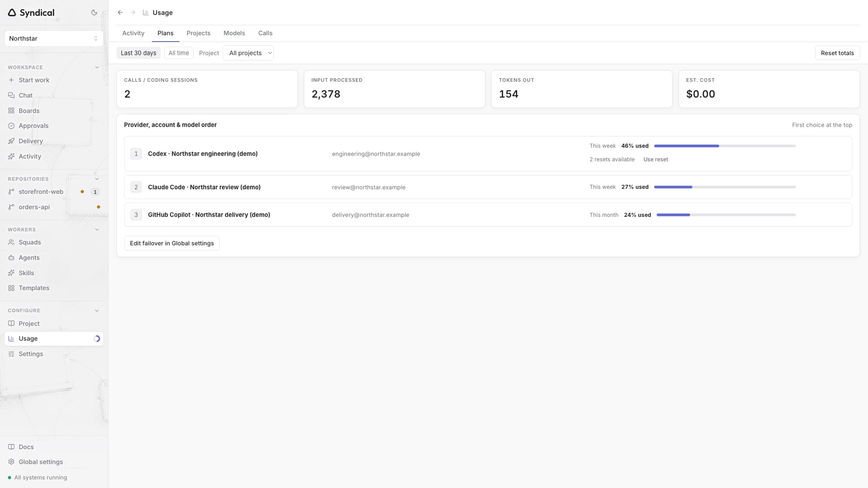
Task: Open Docs book icon
Action: click(x=11, y=447)
